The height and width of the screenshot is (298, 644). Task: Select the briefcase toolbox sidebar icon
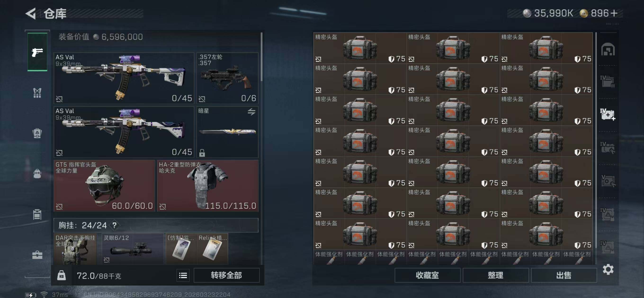coord(37,255)
